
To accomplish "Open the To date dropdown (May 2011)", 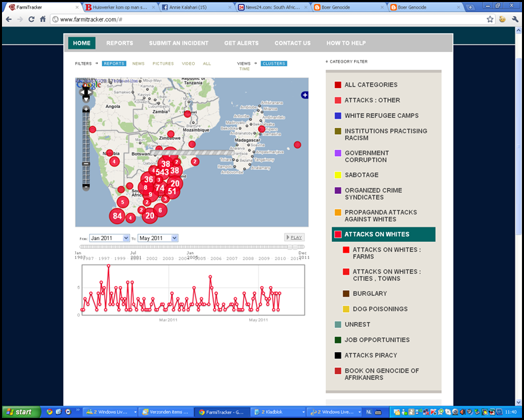I will pyautogui.click(x=158, y=238).
